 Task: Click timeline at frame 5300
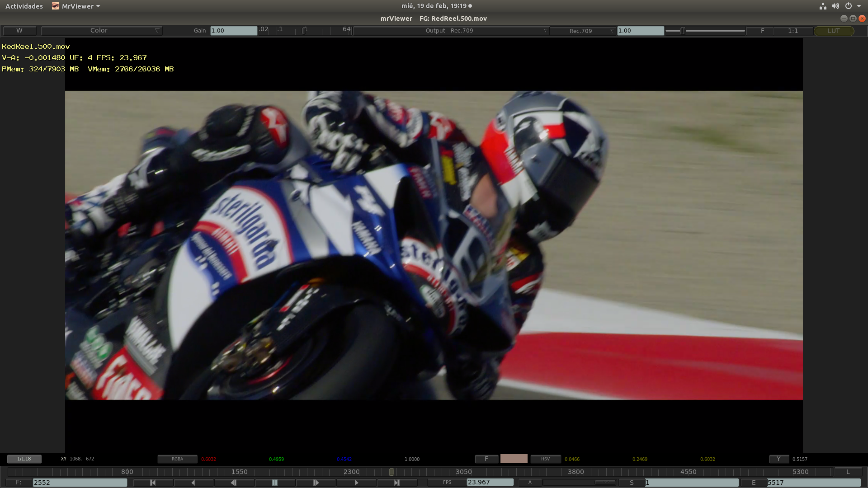[800, 472]
